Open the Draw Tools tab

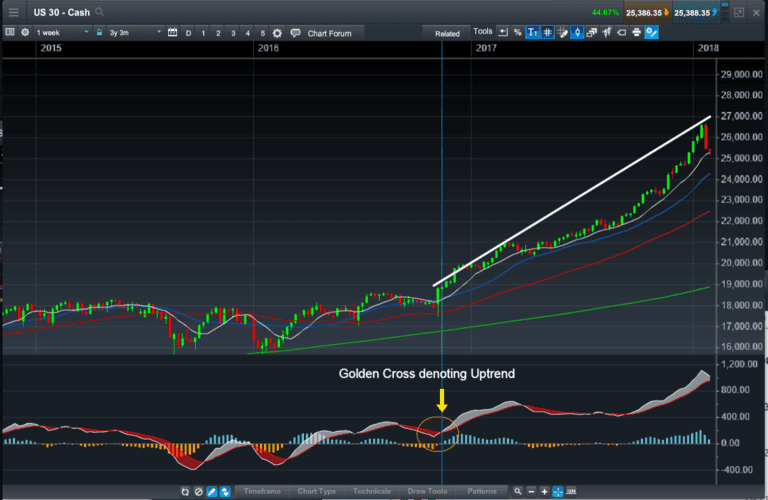(x=427, y=492)
